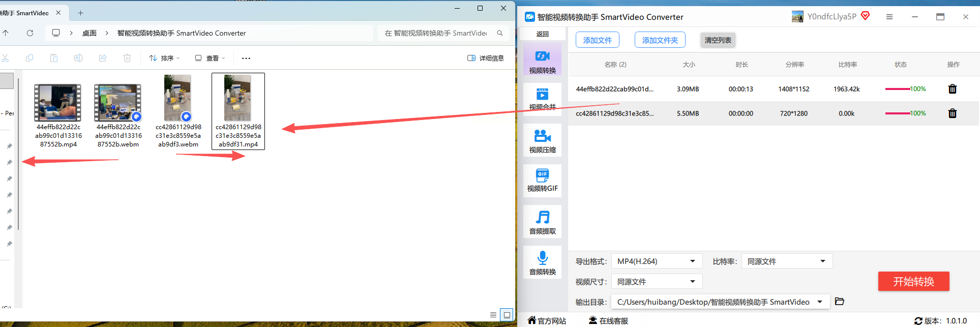Open the 视频转换 video convert tool
The image size is (980, 327).
point(542,59)
